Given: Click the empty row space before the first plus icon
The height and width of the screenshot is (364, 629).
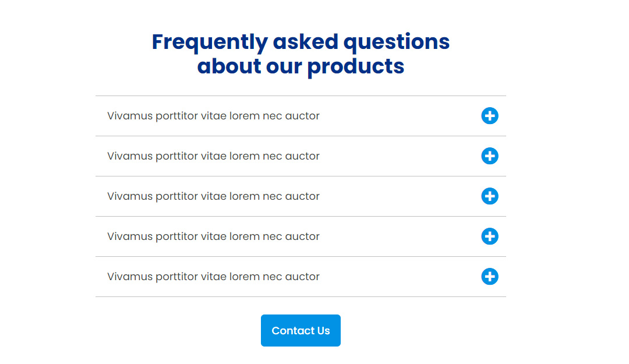Looking at the screenshot, I should [400, 115].
